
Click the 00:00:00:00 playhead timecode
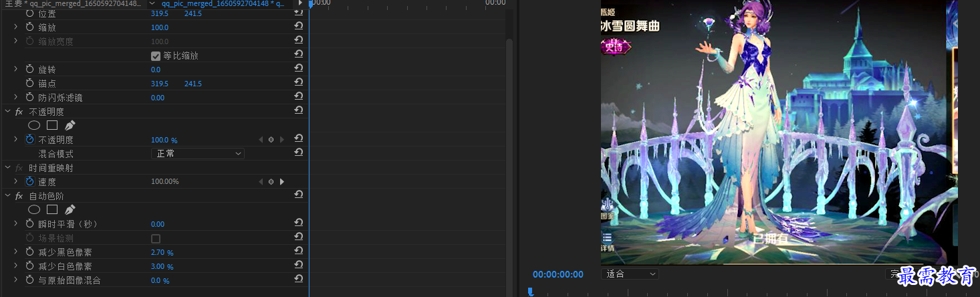point(558,274)
